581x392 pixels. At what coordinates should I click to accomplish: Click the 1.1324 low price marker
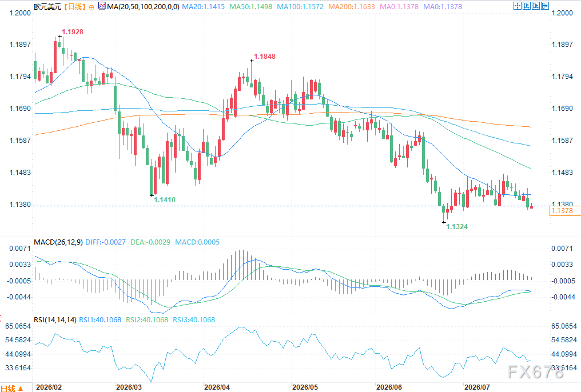pyautogui.click(x=457, y=226)
